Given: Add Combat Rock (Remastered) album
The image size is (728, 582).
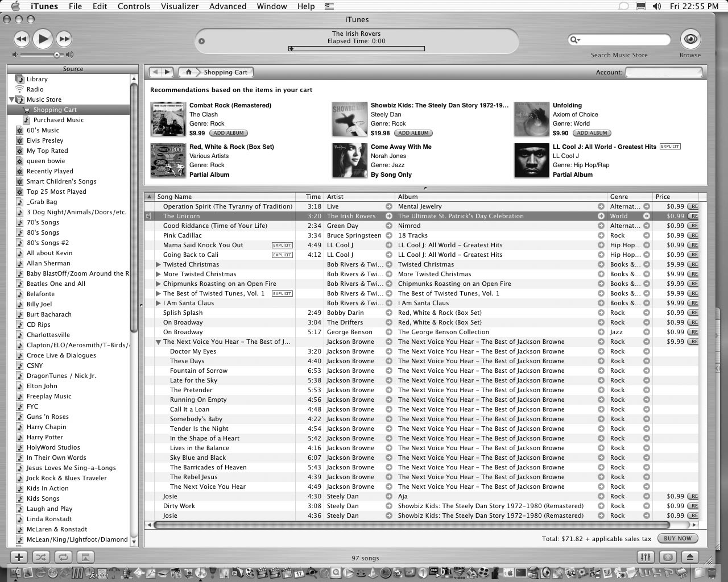Looking at the screenshot, I should (x=228, y=133).
